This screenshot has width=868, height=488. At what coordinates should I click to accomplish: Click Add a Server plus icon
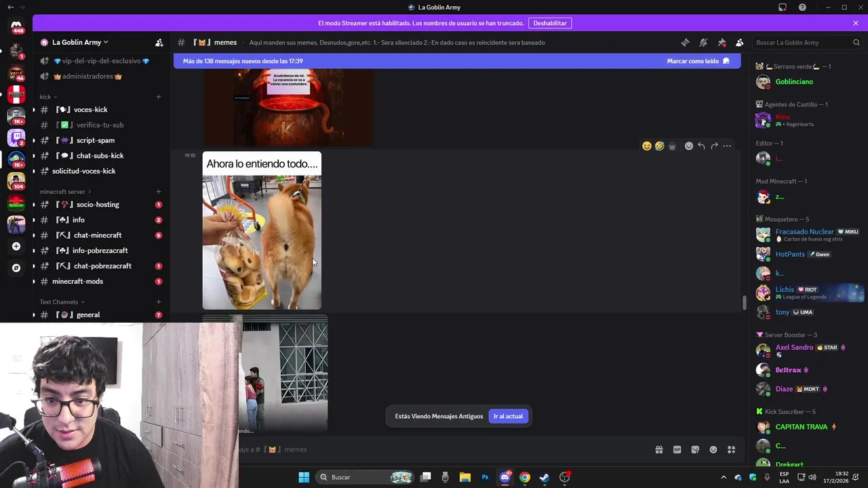pyautogui.click(x=16, y=247)
